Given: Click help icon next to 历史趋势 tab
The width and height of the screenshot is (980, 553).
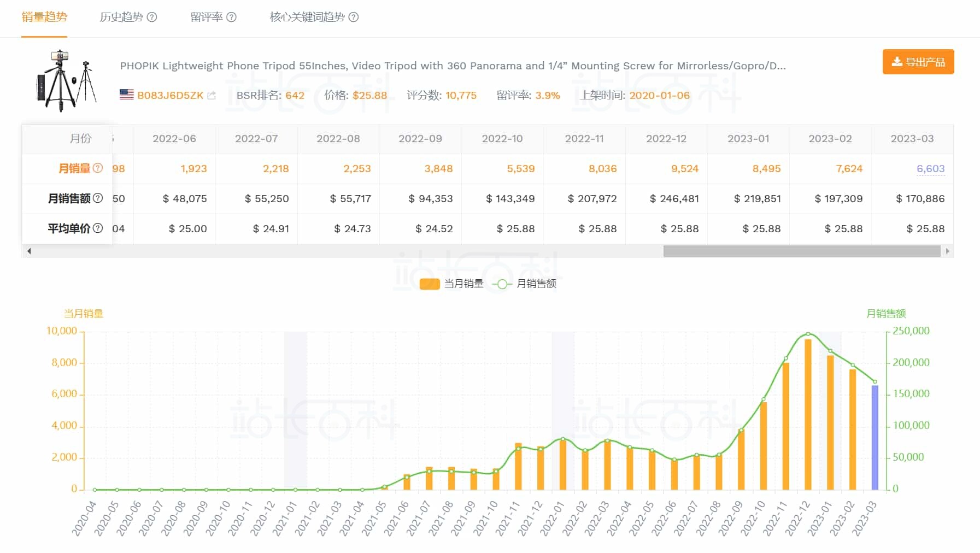Looking at the screenshot, I should 152,17.
